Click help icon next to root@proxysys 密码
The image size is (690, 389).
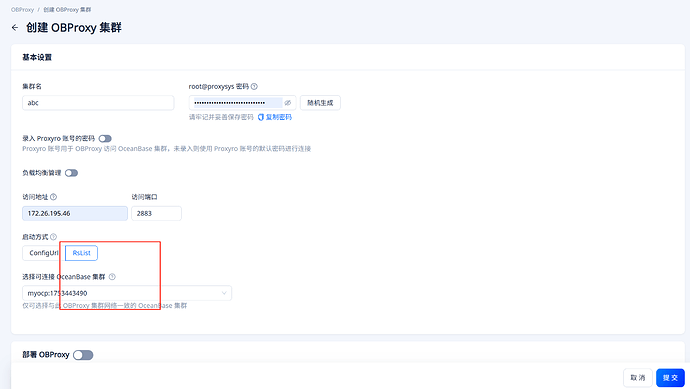254,87
